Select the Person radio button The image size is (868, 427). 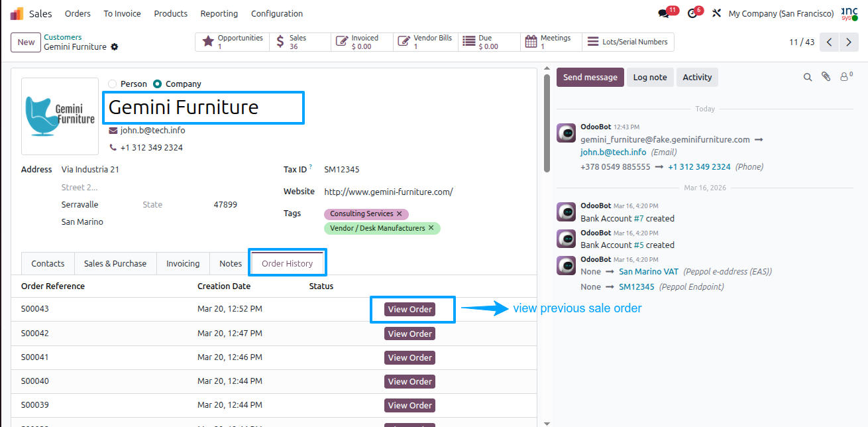[112, 84]
